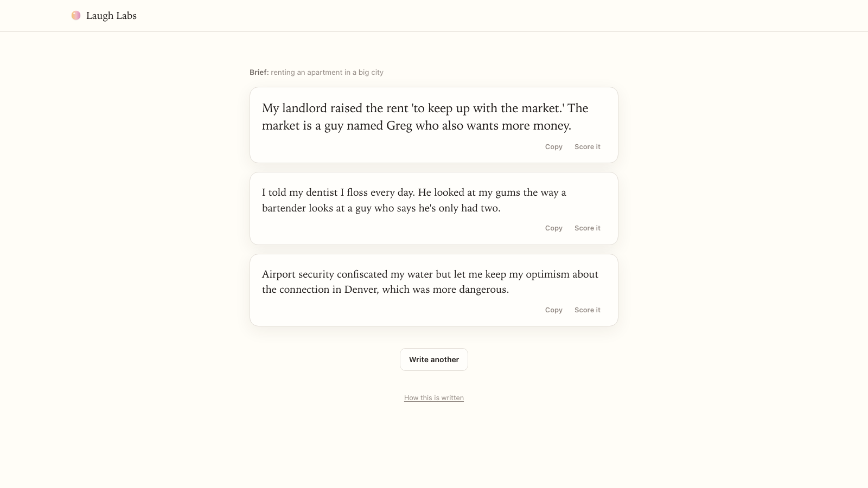Click the bold Brief: label
Screen dimensions: 868x488
coord(259,72)
